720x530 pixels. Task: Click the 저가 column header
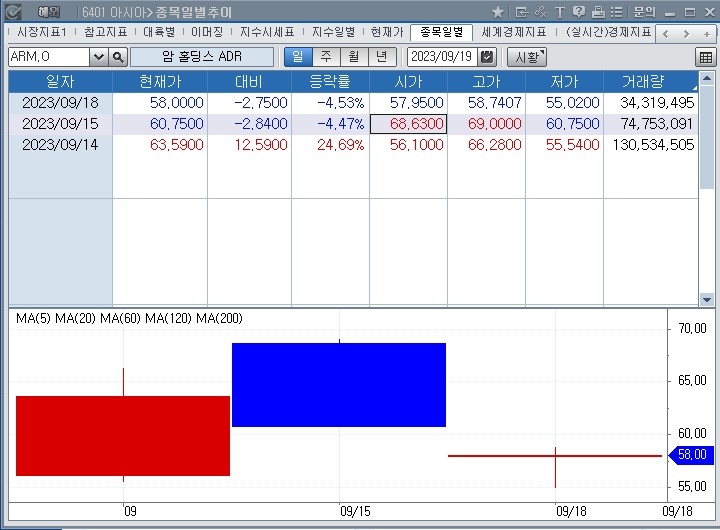tap(564, 82)
